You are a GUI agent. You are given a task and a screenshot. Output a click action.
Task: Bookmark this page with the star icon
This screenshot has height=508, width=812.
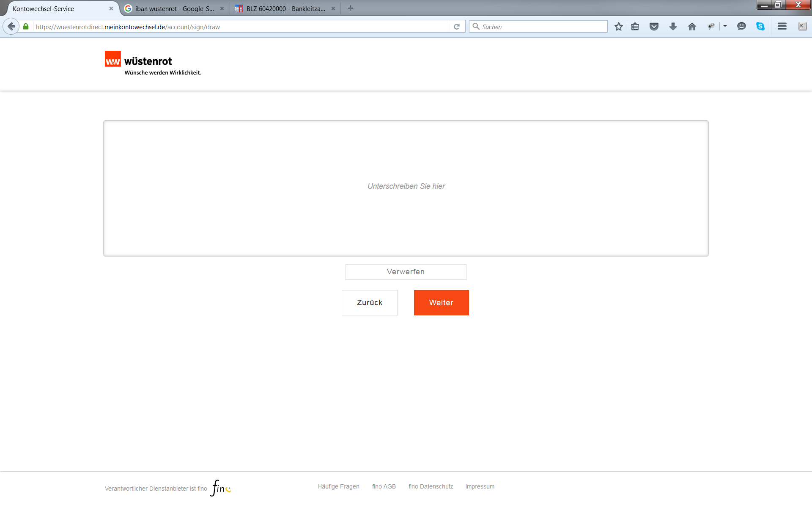(x=618, y=27)
